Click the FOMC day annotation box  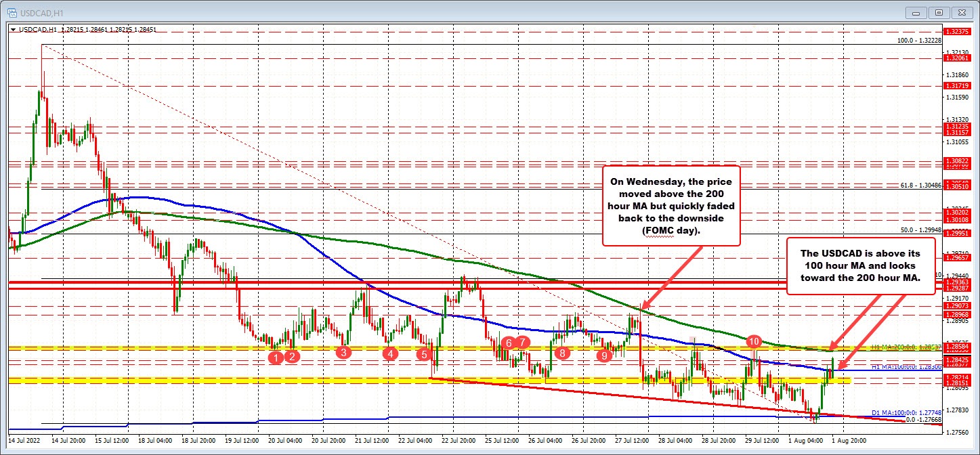coord(671,206)
